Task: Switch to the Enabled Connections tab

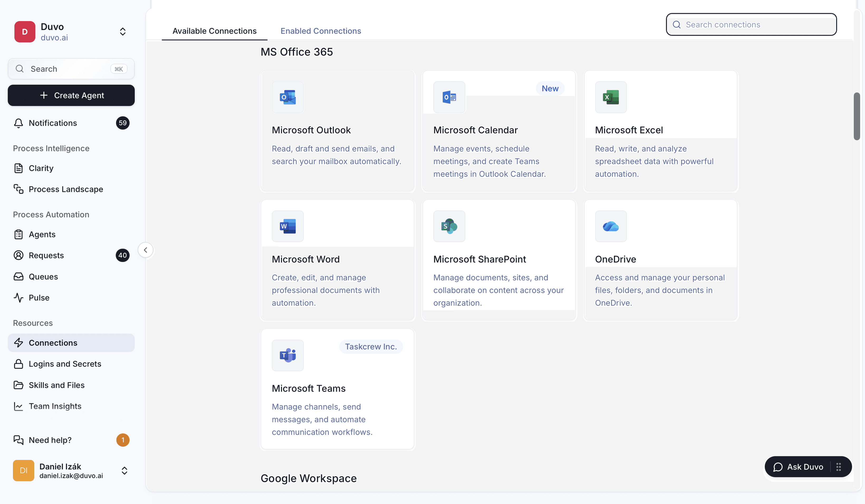Action: click(321, 31)
